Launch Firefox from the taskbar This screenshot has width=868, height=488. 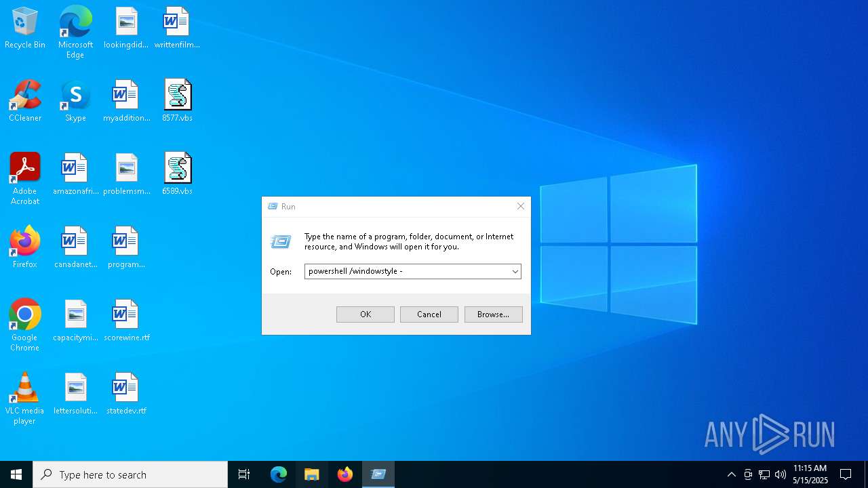[x=345, y=474]
